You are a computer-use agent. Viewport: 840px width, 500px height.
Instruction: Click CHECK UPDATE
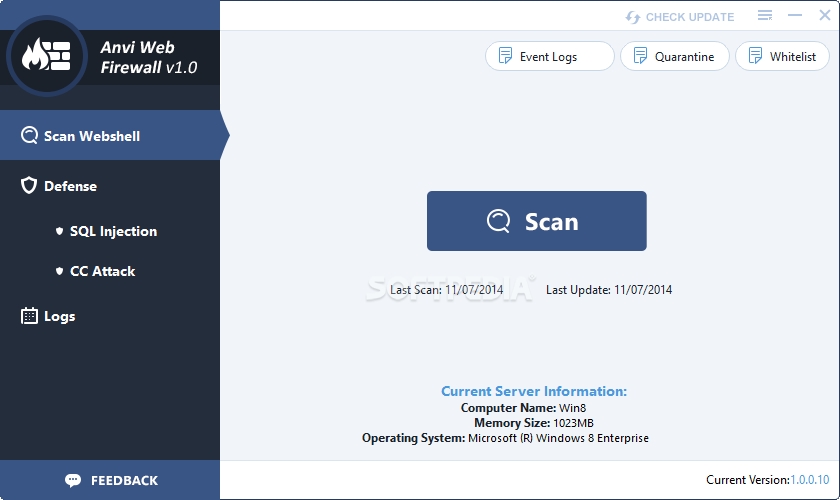pyautogui.click(x=679, y=17)
